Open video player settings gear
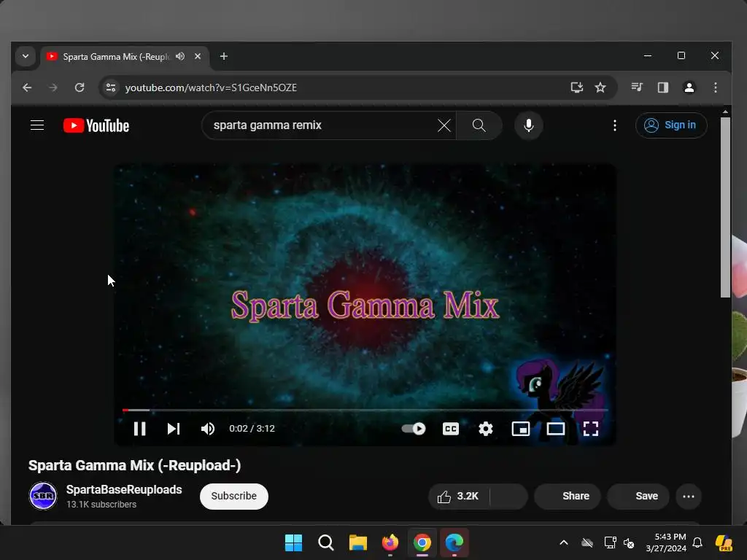 [x=485, y=429]
